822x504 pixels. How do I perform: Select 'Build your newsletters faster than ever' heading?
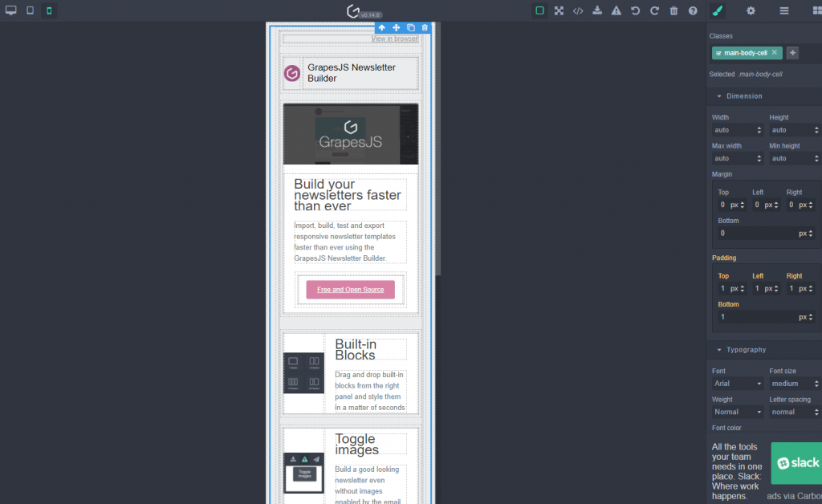point(350,195)
